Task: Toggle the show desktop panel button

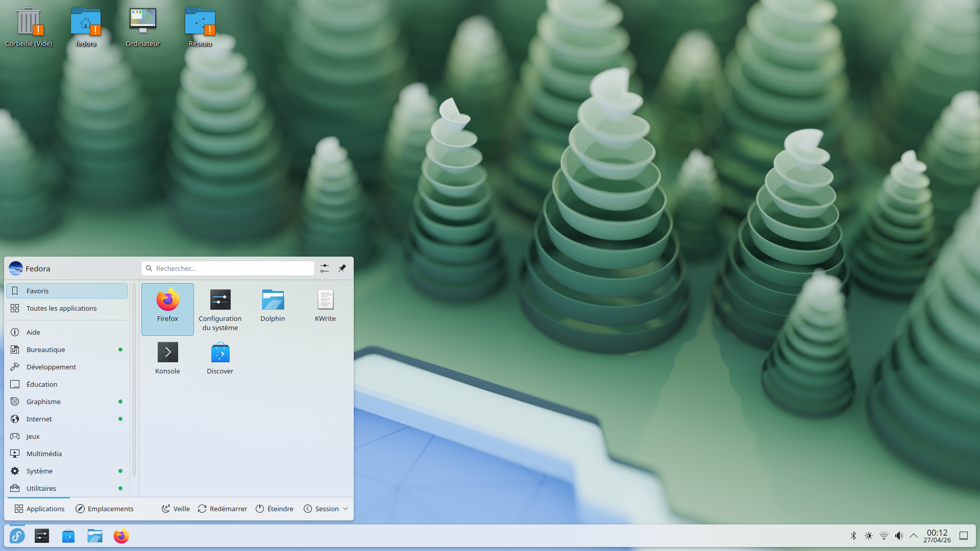Action: 964,536
